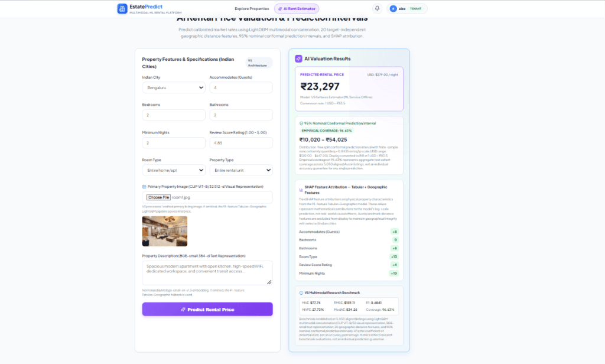This screenshot has height=364, width=605.
Task: Click the uploaded room image thumbnail
Action: coord(165,231)
